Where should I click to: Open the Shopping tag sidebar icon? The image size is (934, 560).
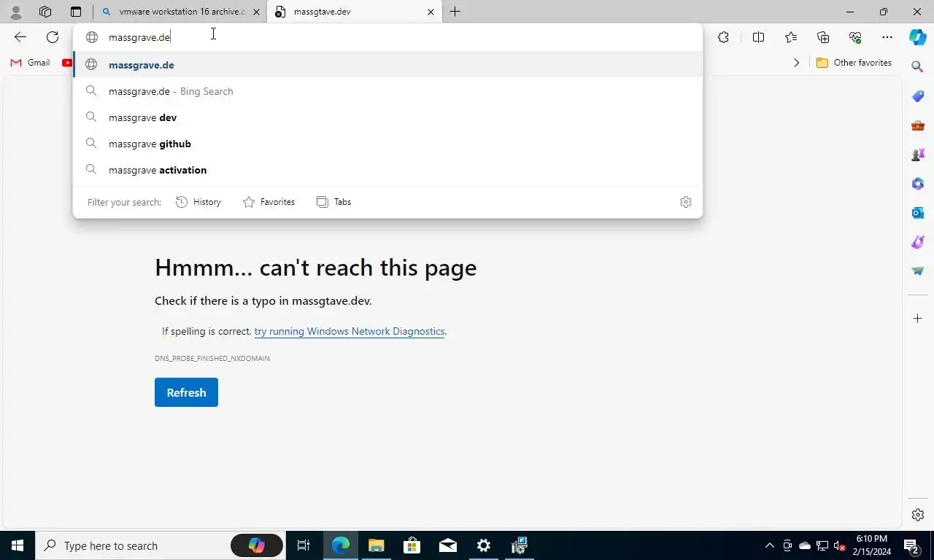click(x=918, y=96)
